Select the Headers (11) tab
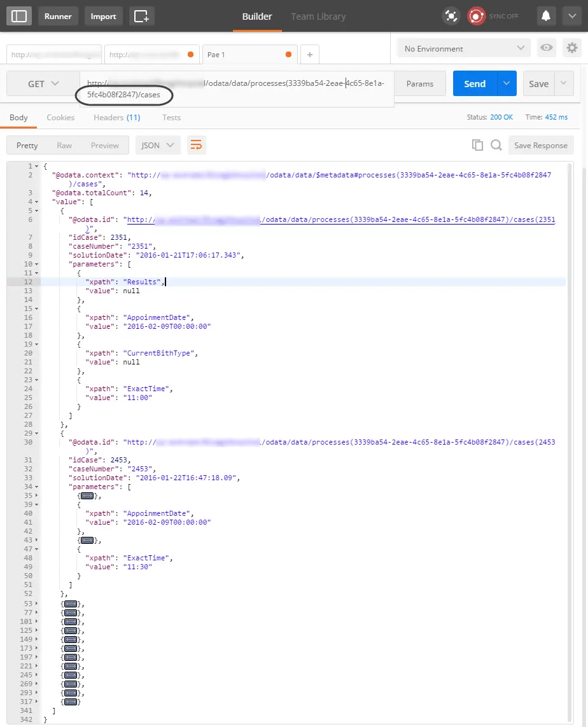The height and width of the screenshot is (727, 588). pos(117,117)
